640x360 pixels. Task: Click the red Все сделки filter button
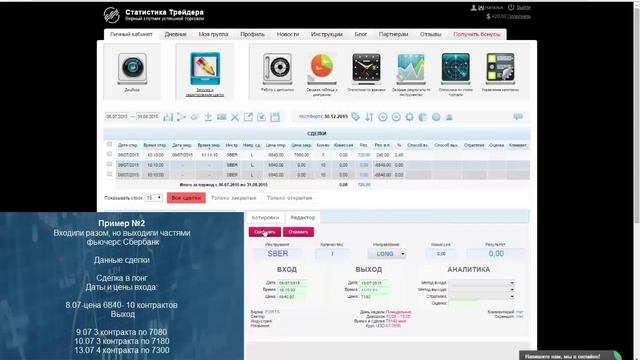(186, 198)
